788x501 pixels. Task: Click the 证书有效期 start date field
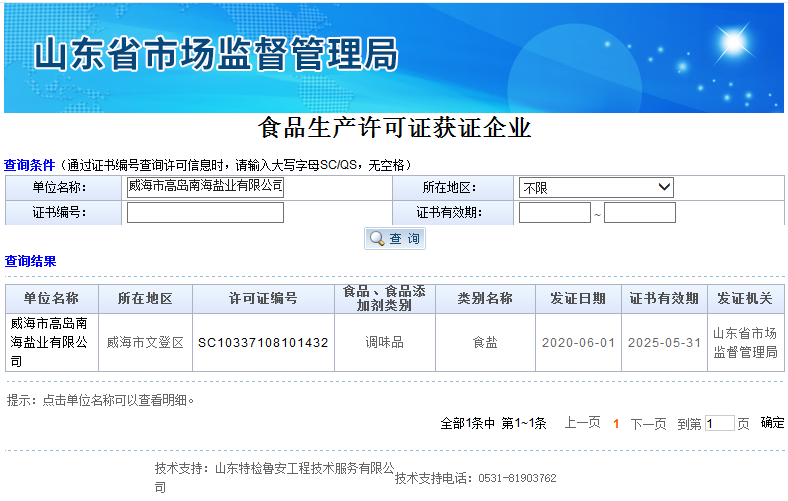554,212
